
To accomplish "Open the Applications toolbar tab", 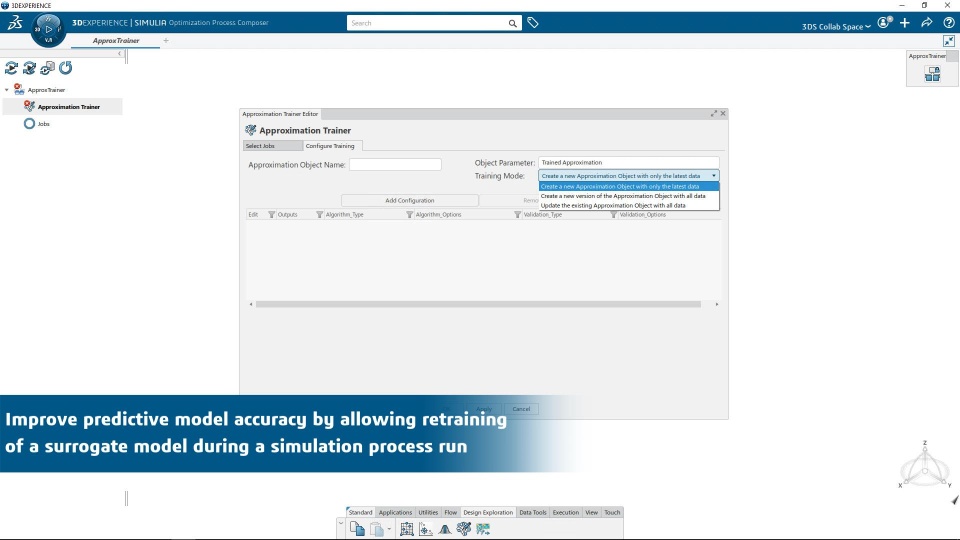I will tap(395, 512).
